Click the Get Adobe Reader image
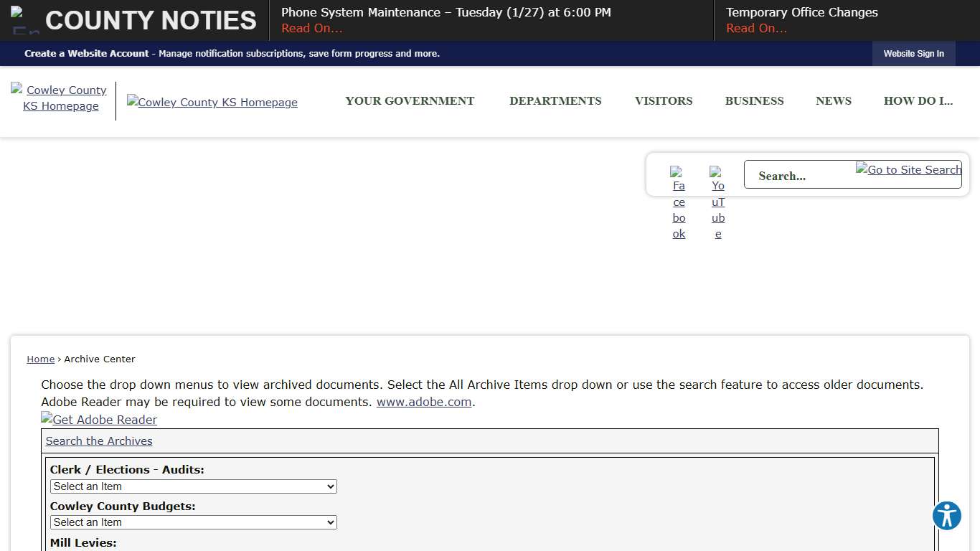 99,420
